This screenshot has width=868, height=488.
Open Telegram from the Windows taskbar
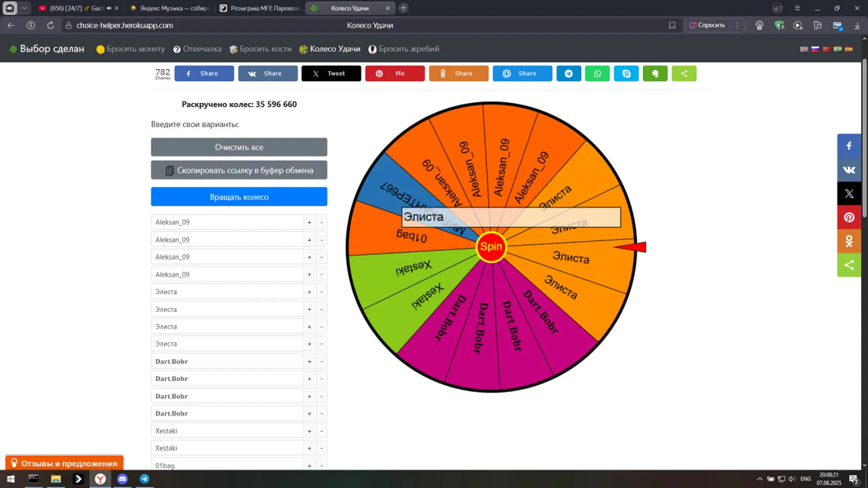click(x=145, y=479)
